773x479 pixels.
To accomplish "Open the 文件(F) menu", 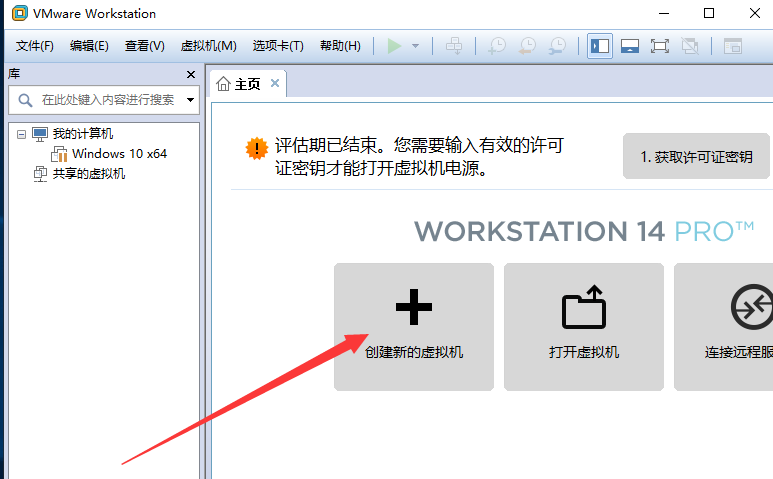I will [35, 46].
